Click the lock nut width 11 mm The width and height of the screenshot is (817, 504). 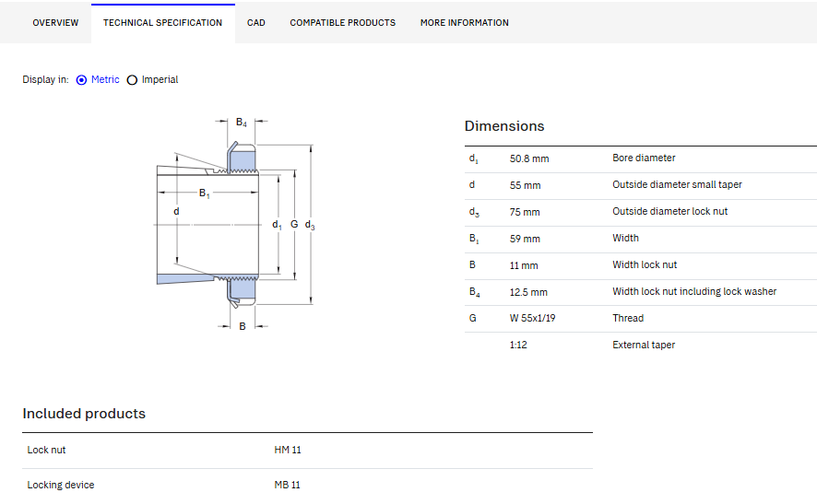523,265
